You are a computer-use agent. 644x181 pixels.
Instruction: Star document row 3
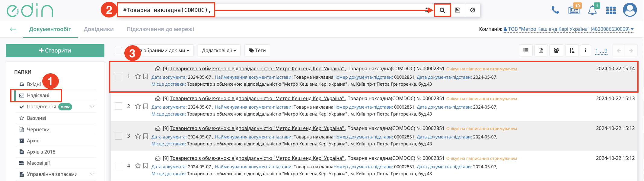(138, 136)
